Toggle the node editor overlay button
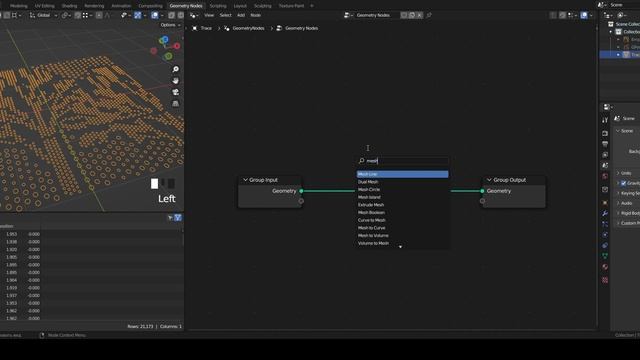The height and width of the screenshot is (360, 640). [x=584, y=15]
